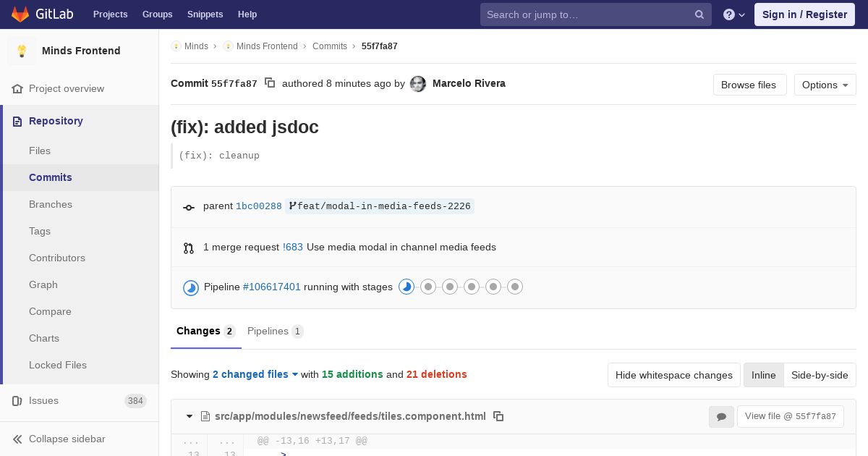Expand the 2 changed files dropdown
This screenshot has height=456, width=868.
point(255,374)
